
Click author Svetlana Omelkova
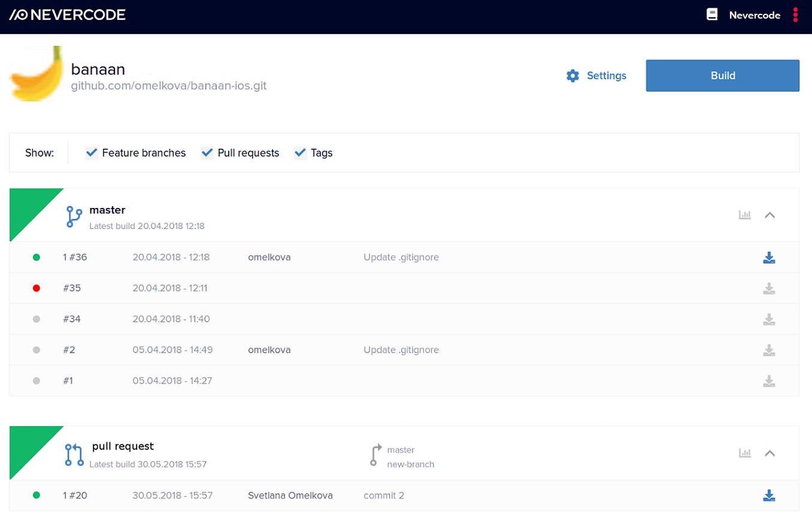pyautogui.click(x=290, y=496)
